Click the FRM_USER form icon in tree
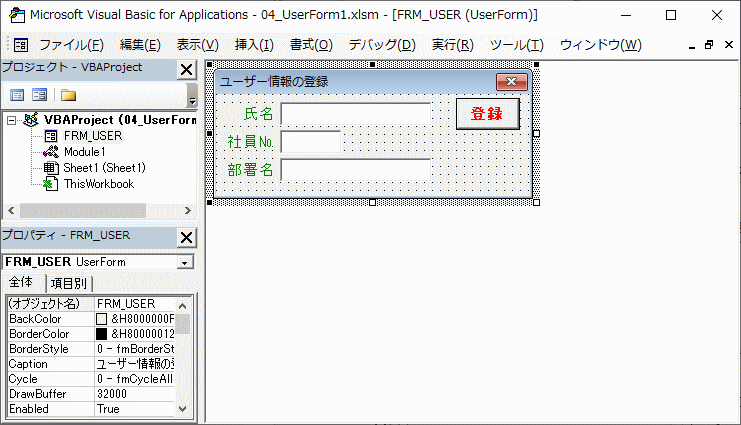 click(51, 136)
